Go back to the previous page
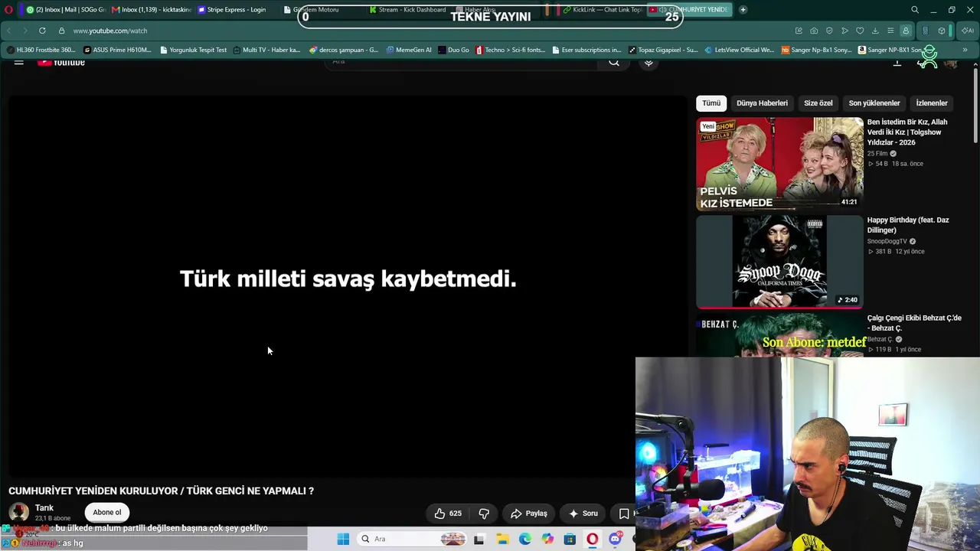This screenshot has width=980, height=551. (x=8, y=31)
